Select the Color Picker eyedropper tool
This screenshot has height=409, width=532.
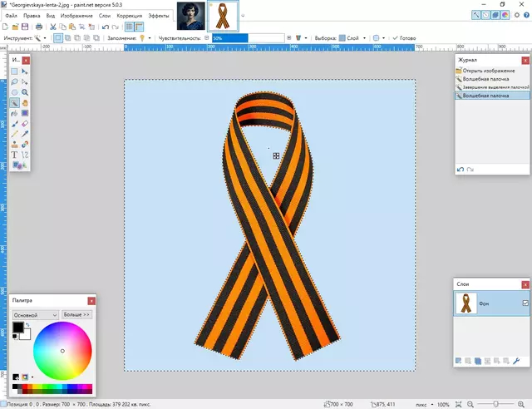tap(25, 133)
